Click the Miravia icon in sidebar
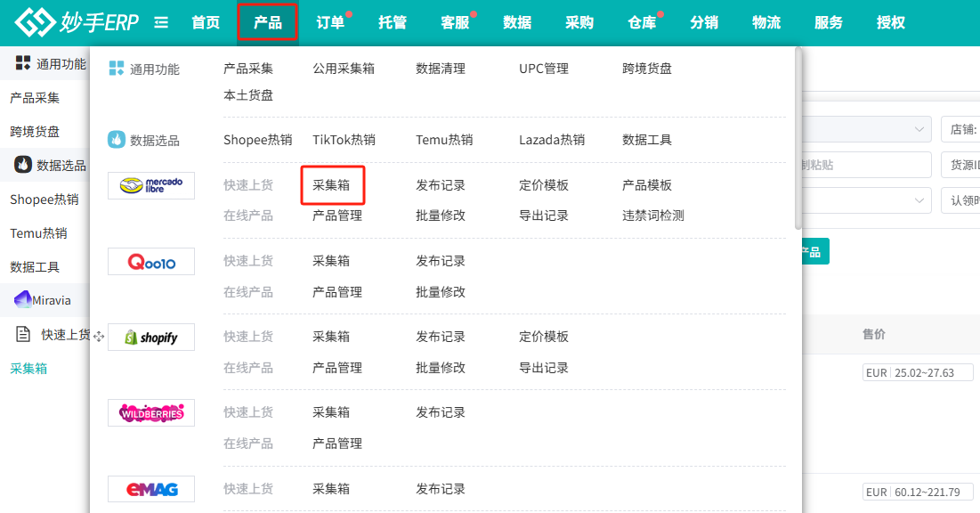980x513 pixels. click(23, 300)
